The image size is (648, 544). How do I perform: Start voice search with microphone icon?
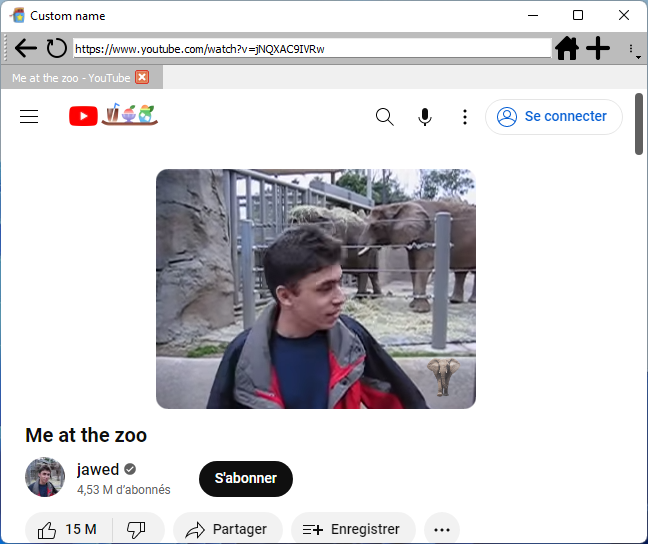[x=425, y=117]
